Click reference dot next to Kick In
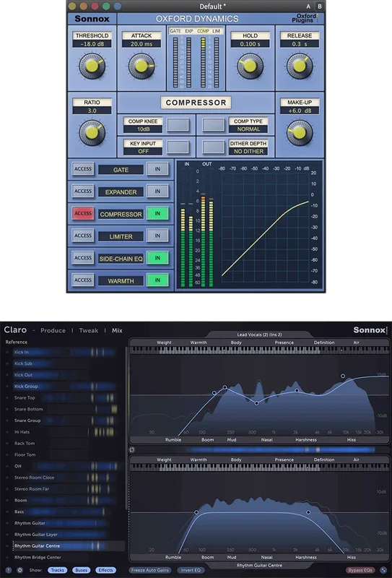392x578 pixels. (7, 352)
